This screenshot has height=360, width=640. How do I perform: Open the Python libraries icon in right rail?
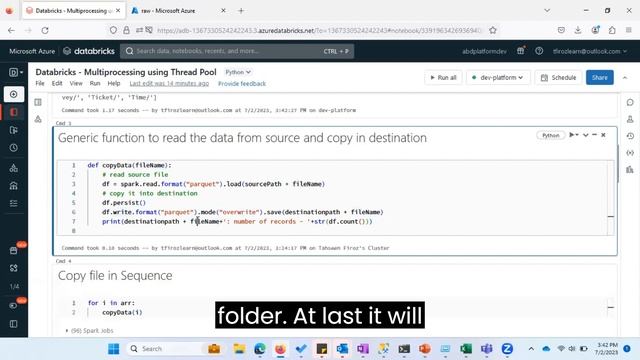pyautogui.click(x=630, y=169)
